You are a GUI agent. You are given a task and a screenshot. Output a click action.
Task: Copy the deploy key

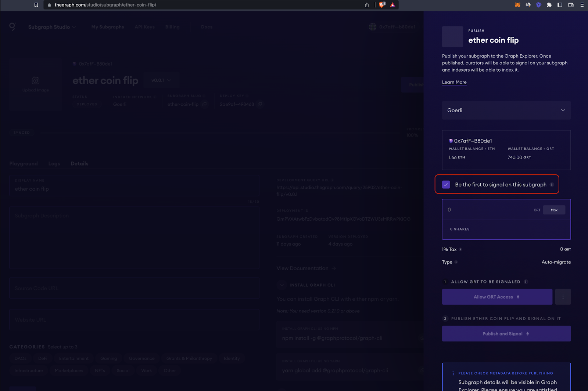(x=260, y=104)
